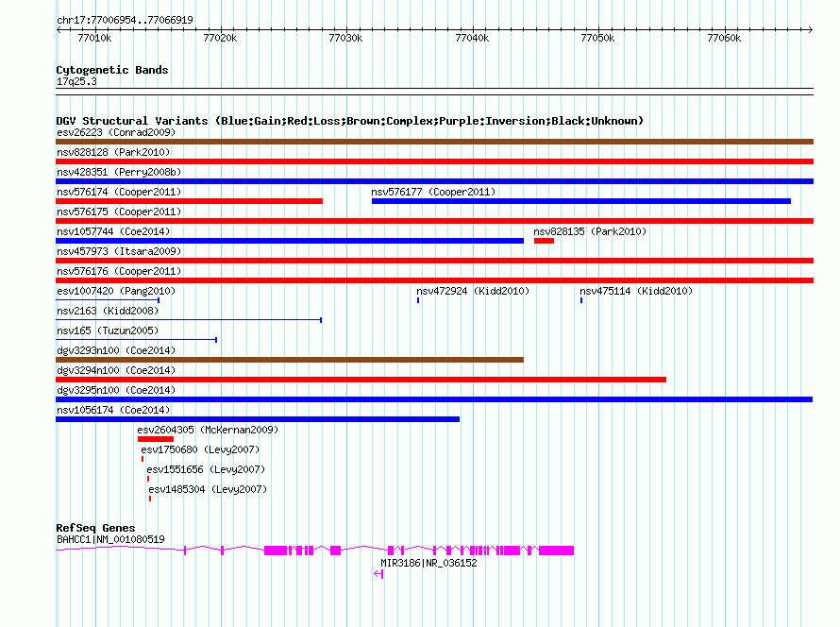The height and width of the screenshot is (627, 840).
Task: Click the tiny red esv1485304 marker
Action: (x=150, y=499)
